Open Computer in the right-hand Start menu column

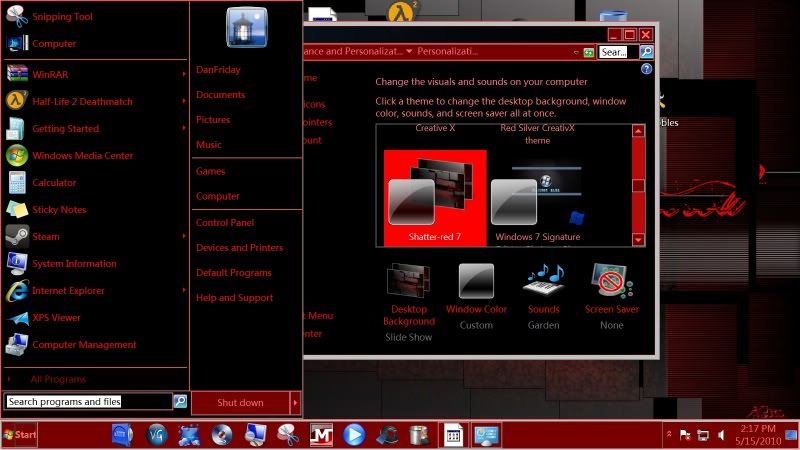coord(217,196)
